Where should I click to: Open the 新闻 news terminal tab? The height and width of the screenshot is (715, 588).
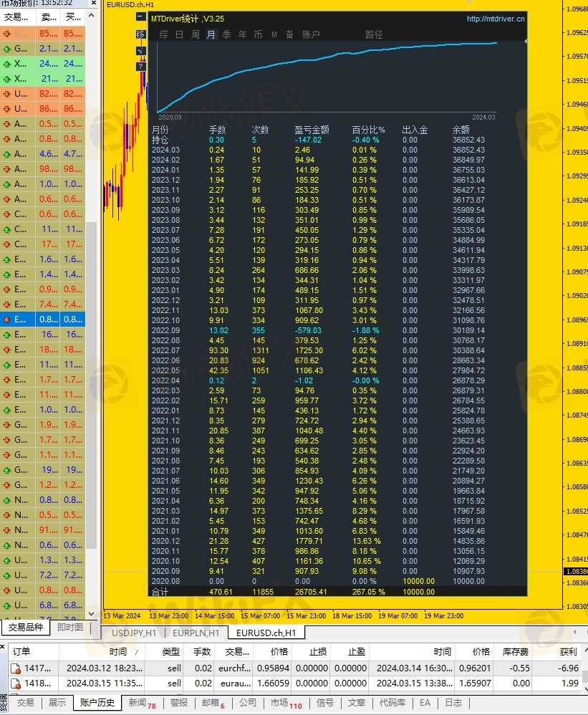pyautogui.click(x=142, y=703)
